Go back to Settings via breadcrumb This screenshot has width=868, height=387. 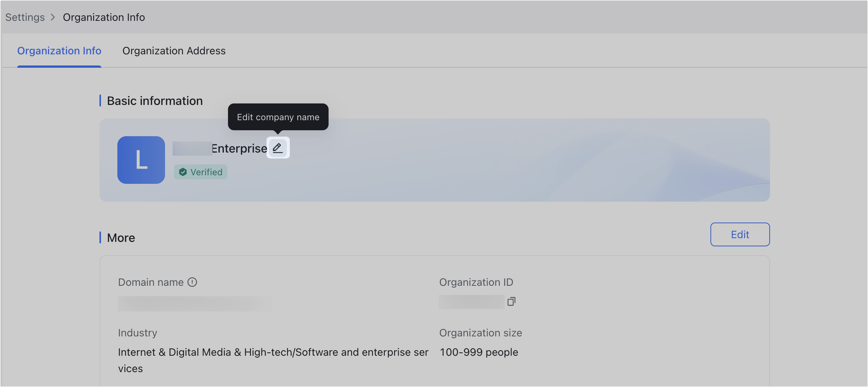click(x=25, y=17)
